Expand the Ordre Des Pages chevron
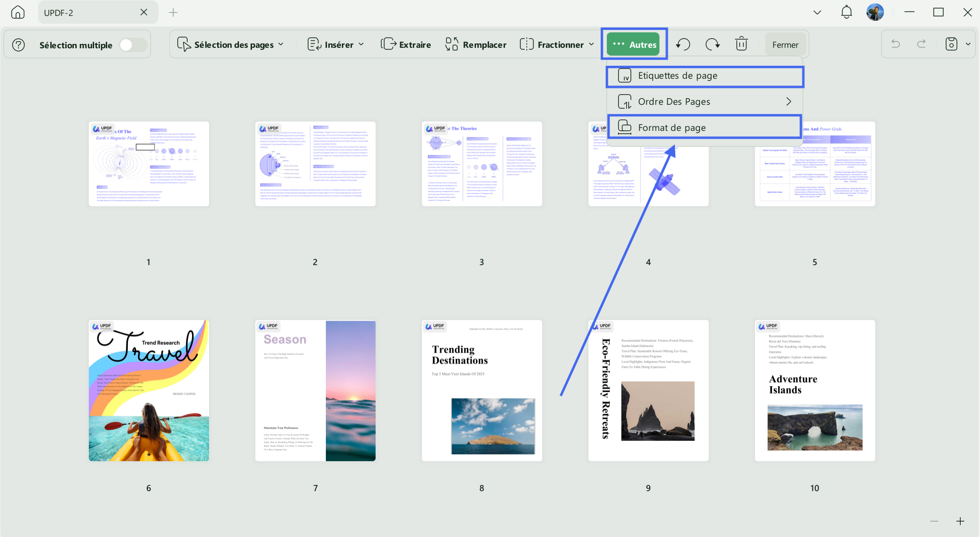The image size is (980, 537). tap(788, 101)
